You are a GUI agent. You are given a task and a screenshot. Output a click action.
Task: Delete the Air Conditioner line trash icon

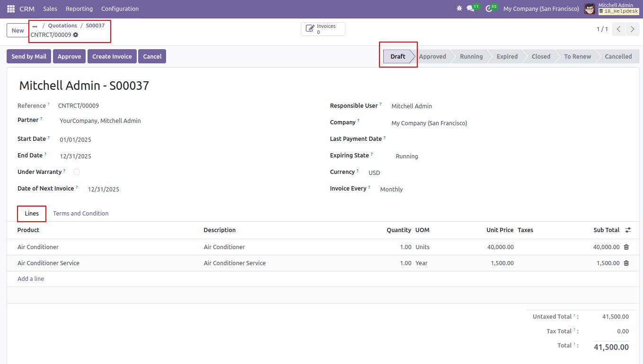click(626, 247)
